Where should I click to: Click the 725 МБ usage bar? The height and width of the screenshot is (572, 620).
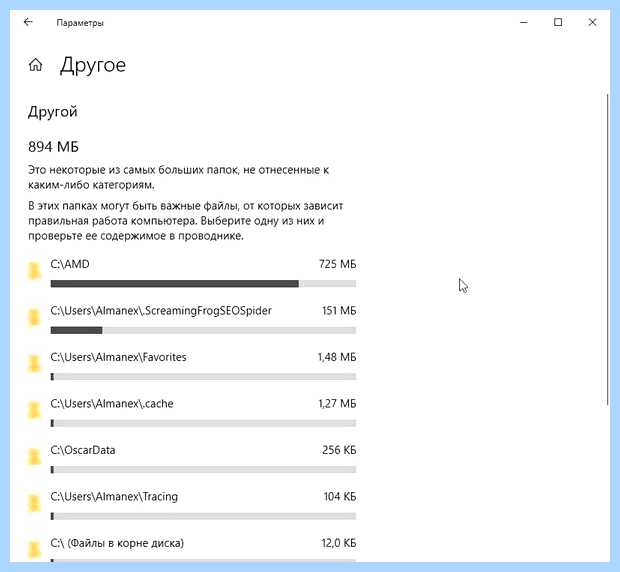[x=203, y=283]
